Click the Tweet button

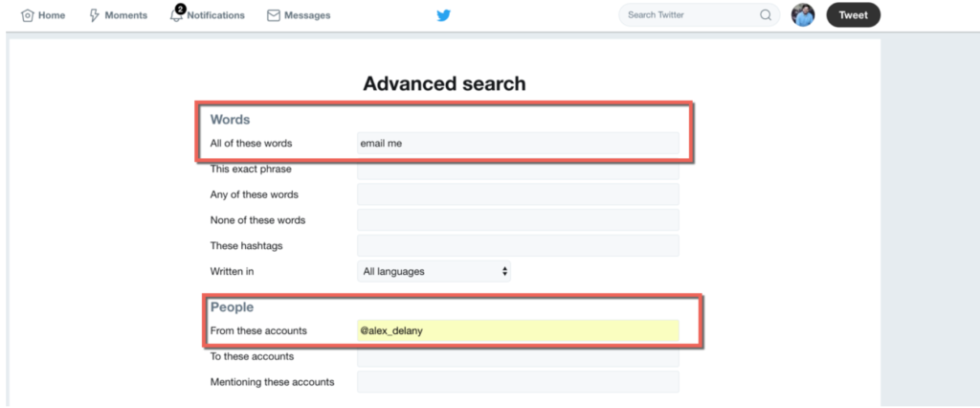(x=853, y=15)
